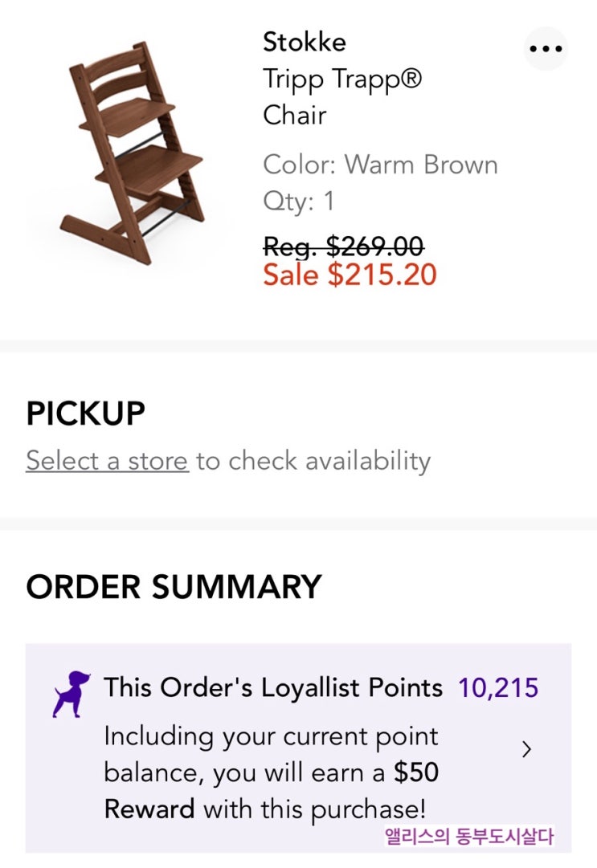Viewport: 597px width, 868px height.
Task: Click the Korean watermark text at bottom
Action: tap(469, 837)
